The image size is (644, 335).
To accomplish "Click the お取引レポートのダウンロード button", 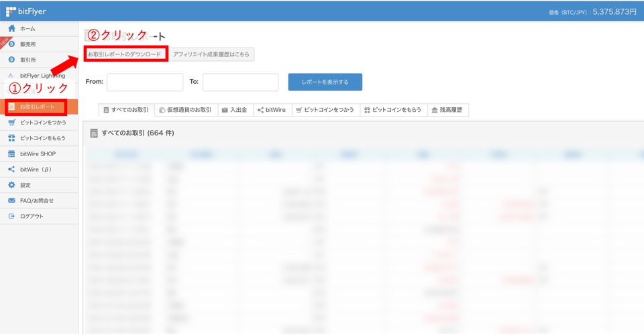I will click(125, 54).
